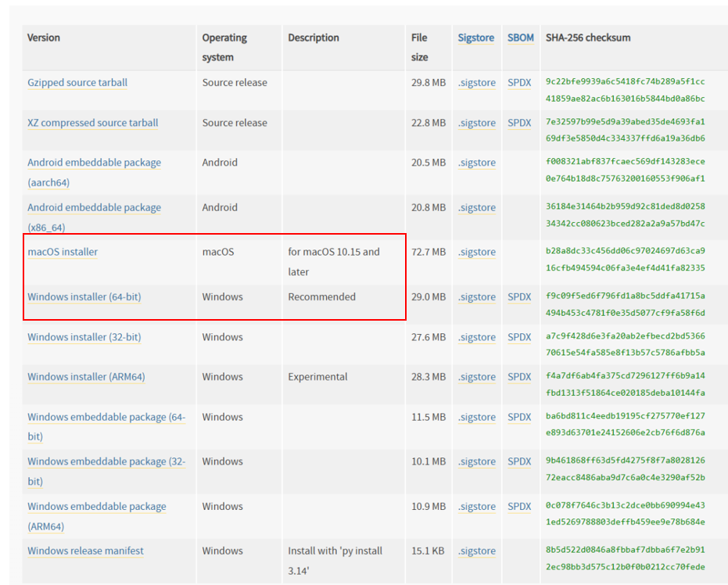Open SPDX for Windows embeddable package (ARM64)
Viewport: 728px width, 585px height.
[x=519, y=507]
